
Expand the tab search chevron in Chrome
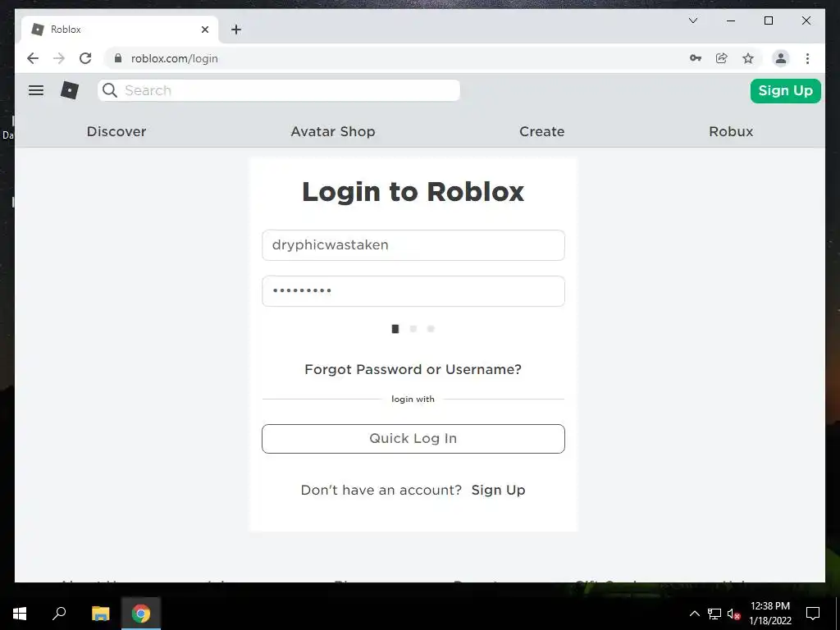(x=693, y=21)
